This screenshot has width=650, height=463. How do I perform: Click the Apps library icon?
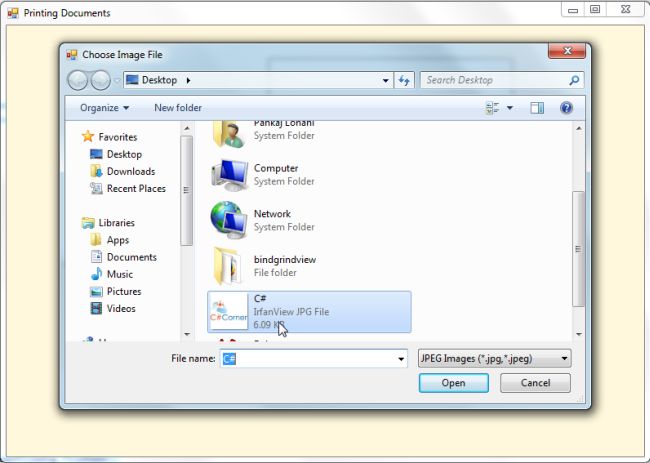96,240
